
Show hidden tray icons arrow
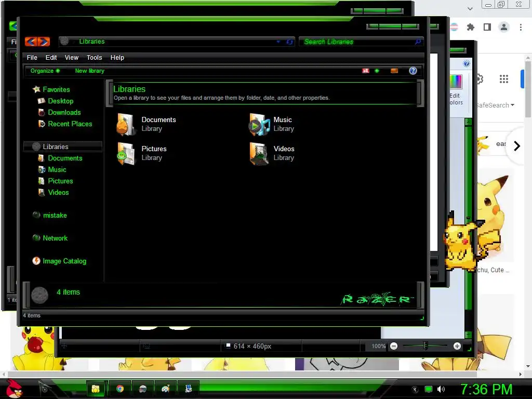coord(415,389)
